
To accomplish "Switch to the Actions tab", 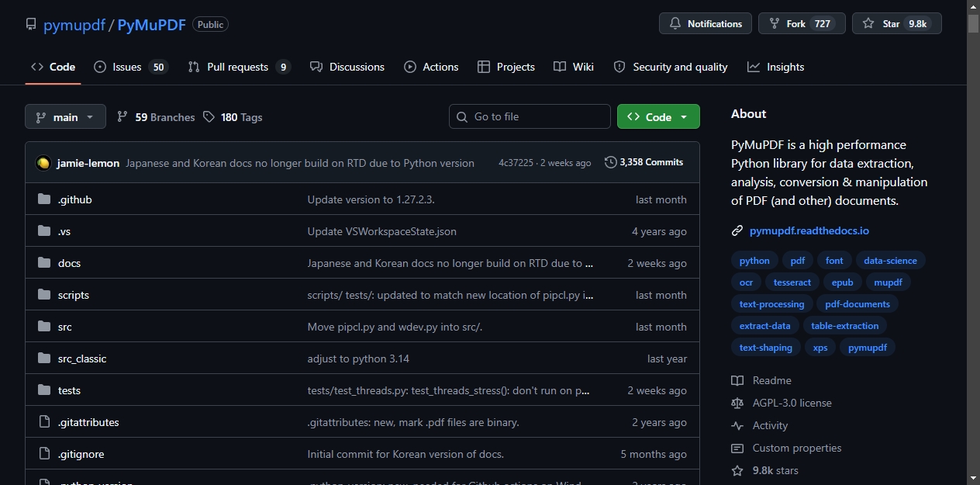I will pos(431,67).
